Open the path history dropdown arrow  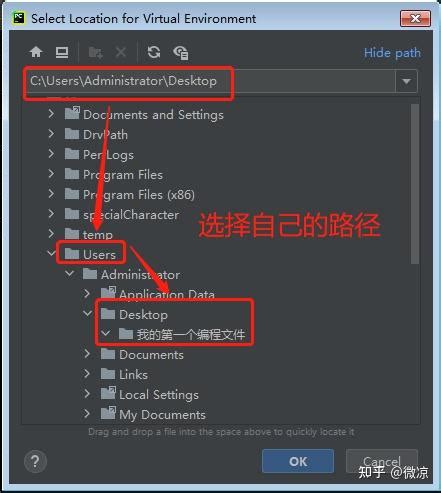pos(406,81)
